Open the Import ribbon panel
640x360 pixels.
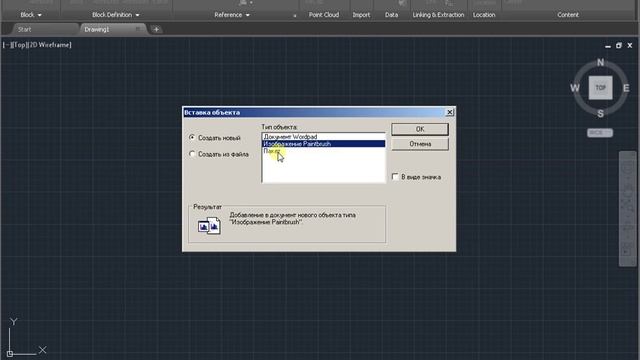pyautogui.click(x=361, y=15)
